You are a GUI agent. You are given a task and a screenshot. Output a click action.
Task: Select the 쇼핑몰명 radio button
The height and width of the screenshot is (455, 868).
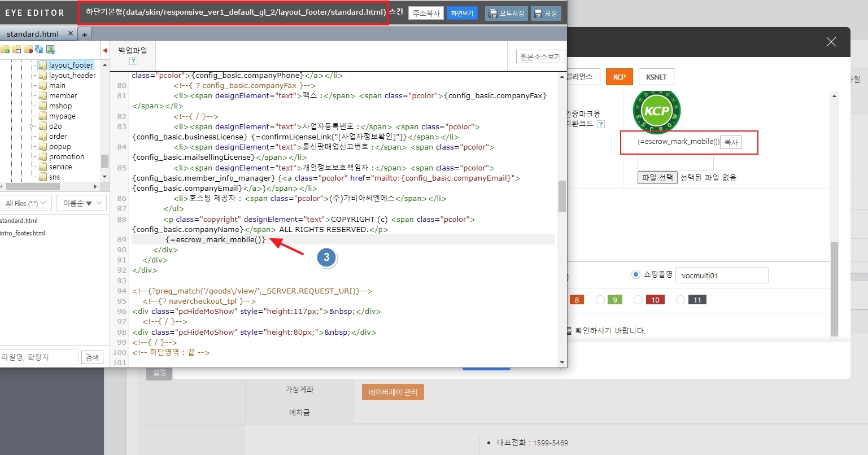635,275
